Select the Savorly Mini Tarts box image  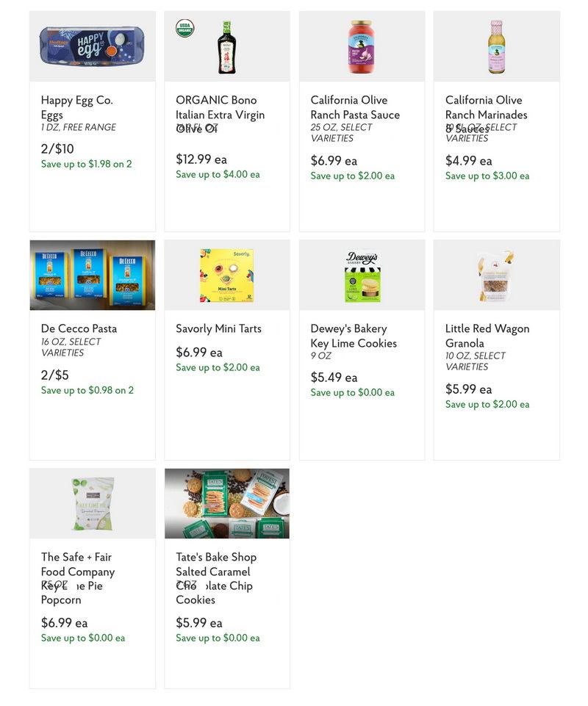tap(226, 275)
